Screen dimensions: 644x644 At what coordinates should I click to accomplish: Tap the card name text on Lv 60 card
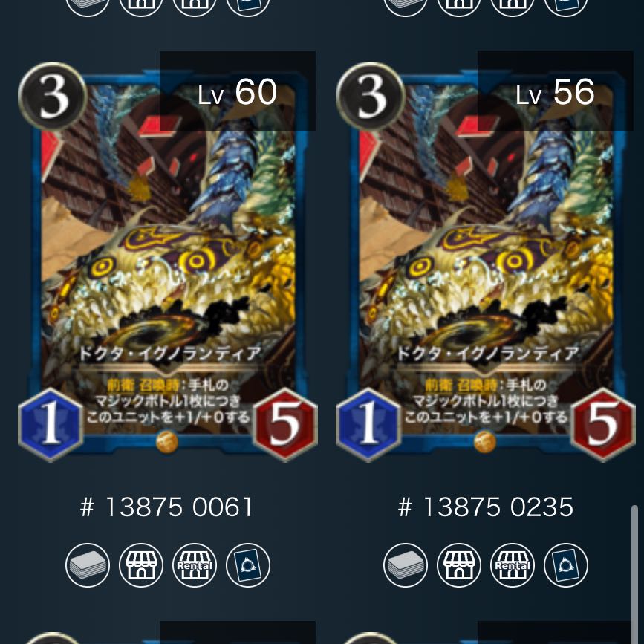coord(169,354)
